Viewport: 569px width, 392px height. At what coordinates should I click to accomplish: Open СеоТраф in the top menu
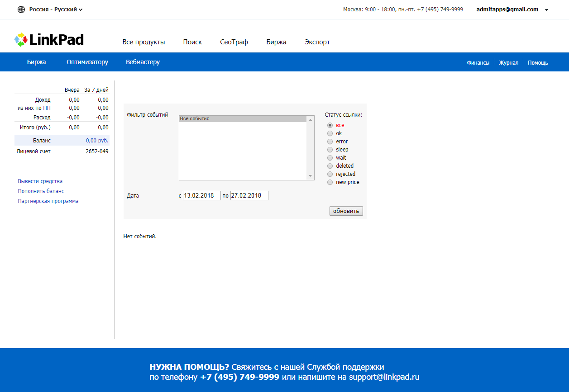[x=234, y=42]
